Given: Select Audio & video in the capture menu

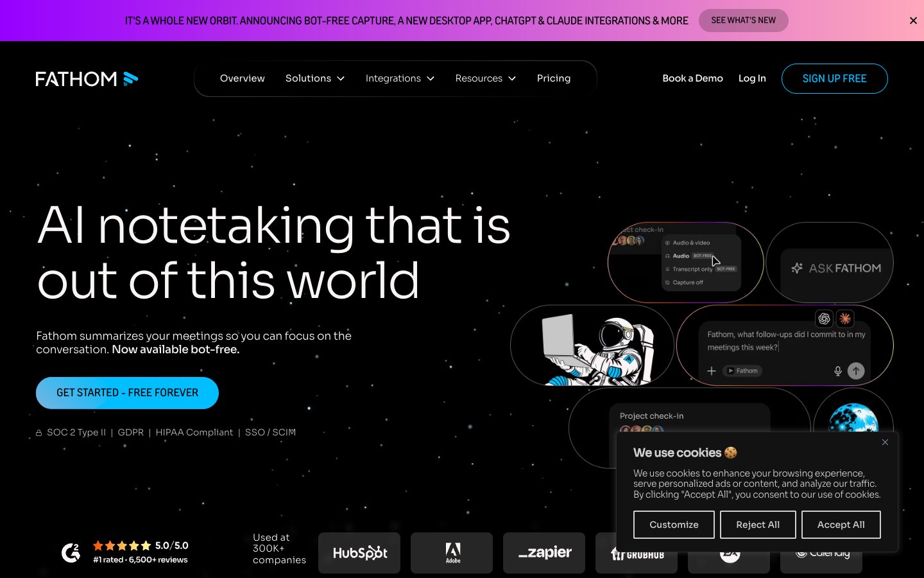Looking at the screenshot, I should click(x=690, y=243).
